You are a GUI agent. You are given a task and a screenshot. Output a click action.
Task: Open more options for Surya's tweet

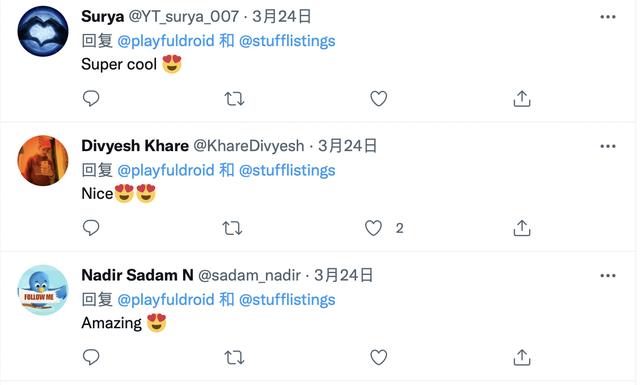click(x=608, y=17)
